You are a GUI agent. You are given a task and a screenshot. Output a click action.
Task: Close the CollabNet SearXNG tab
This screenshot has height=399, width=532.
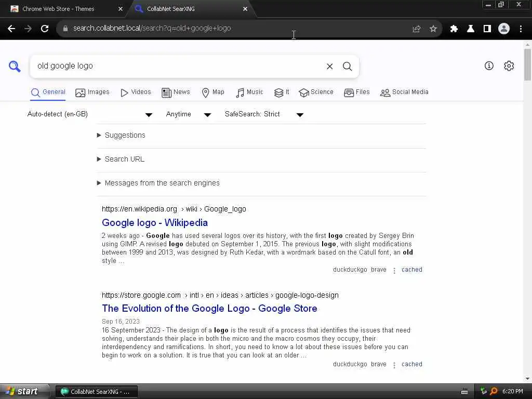(x=245, y=9)
